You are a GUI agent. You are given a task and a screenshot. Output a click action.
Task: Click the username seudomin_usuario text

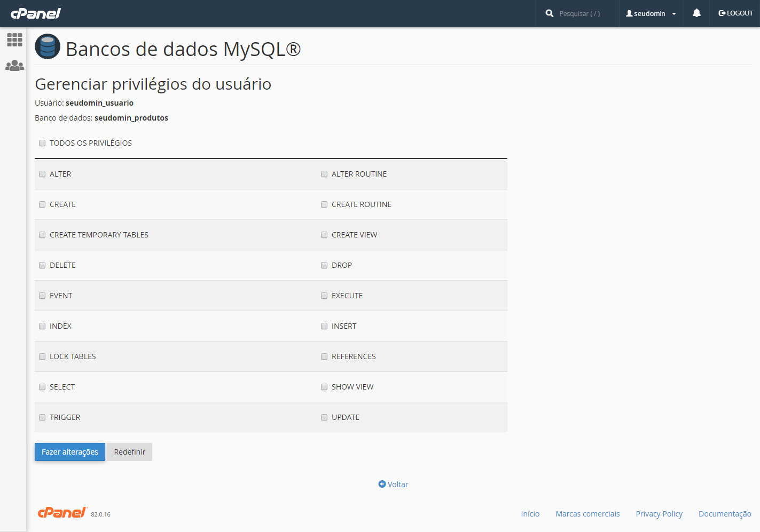tap(99, 103)
